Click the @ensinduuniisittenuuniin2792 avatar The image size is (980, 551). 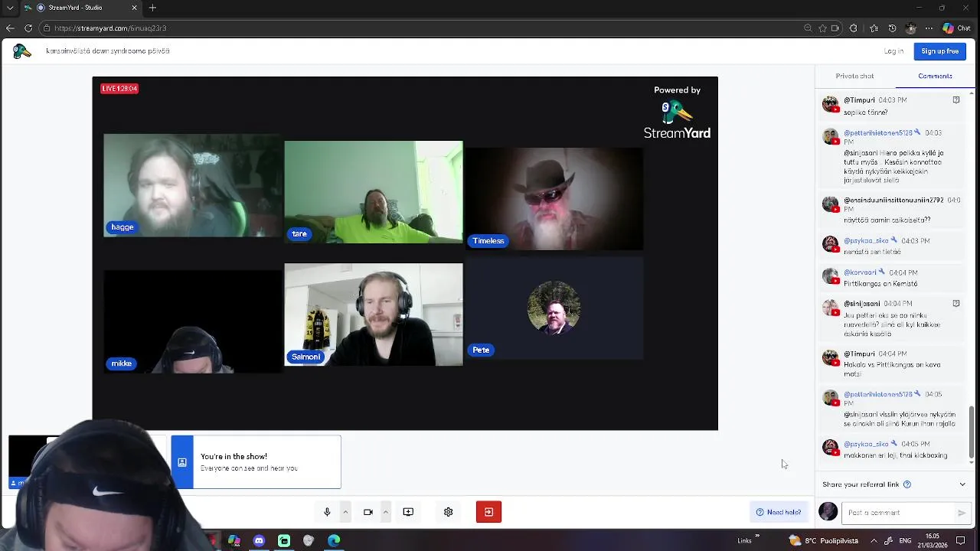tap(831, 204)
